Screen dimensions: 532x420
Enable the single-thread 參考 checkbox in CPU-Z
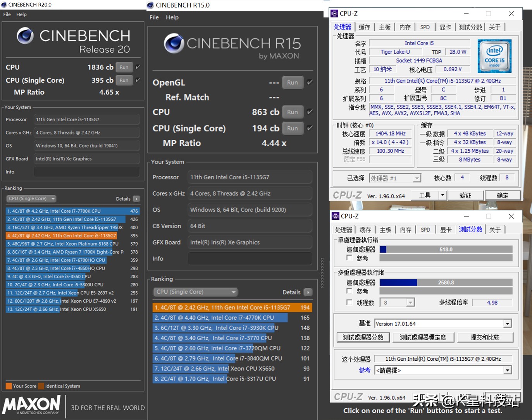pyautogui.click(x=349, y=258)
